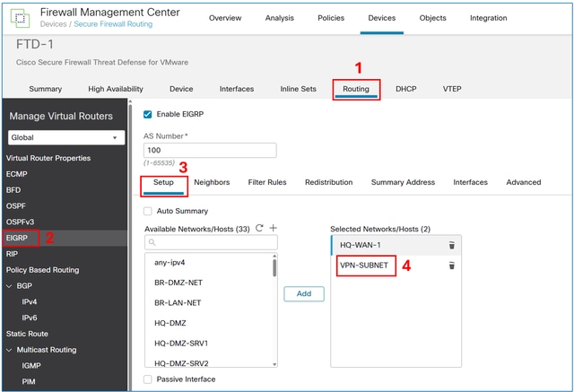Open the Integration menu

click(x=488, y=18)
